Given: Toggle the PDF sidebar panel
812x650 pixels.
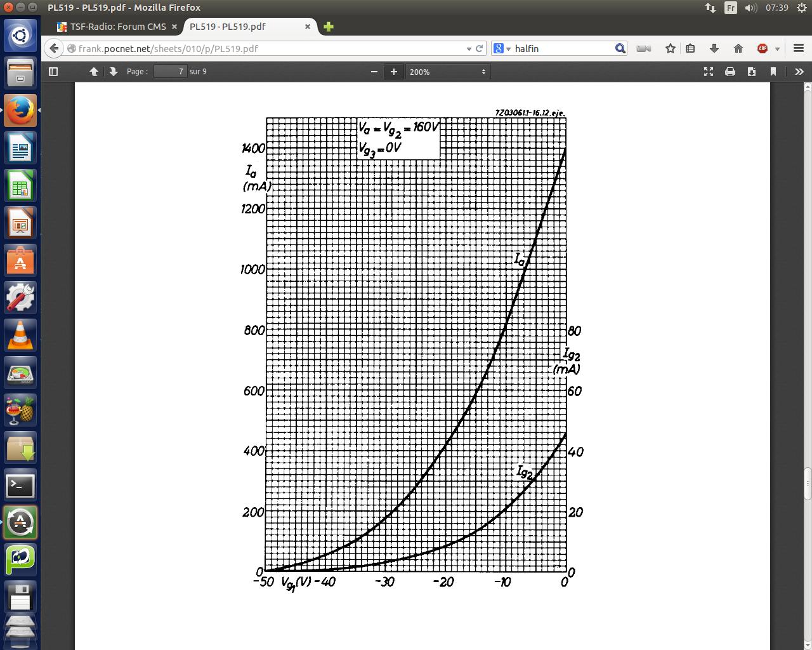Looking at the screenshot, I should (x=53, y=72).
